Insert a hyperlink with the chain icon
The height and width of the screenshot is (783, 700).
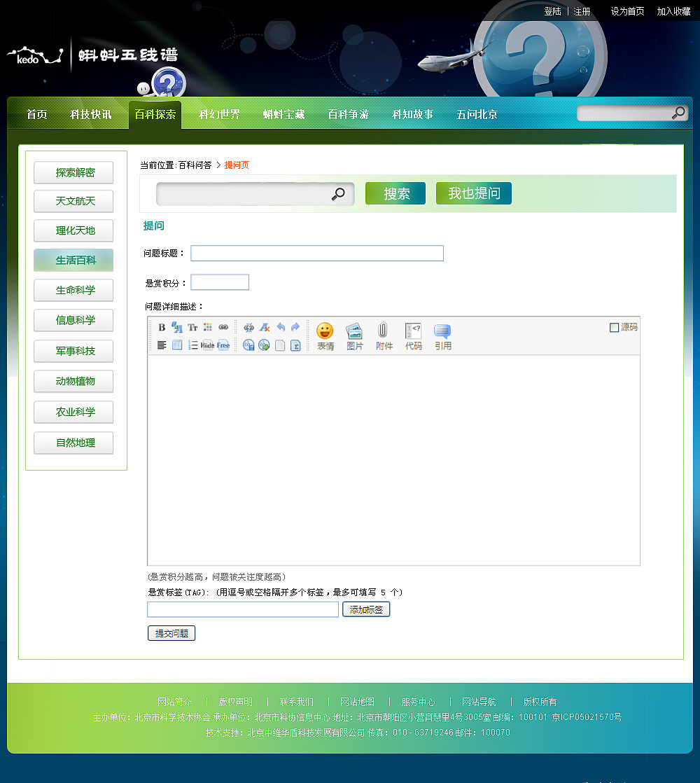[223, 327]
